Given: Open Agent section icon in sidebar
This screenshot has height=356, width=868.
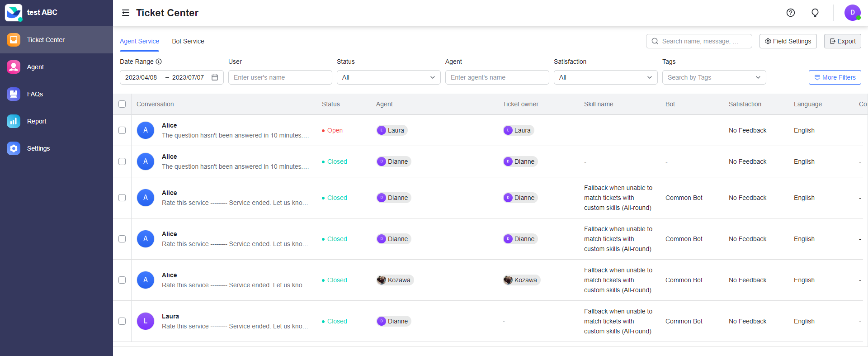Looking at the screenshot, I should point(14,67).
